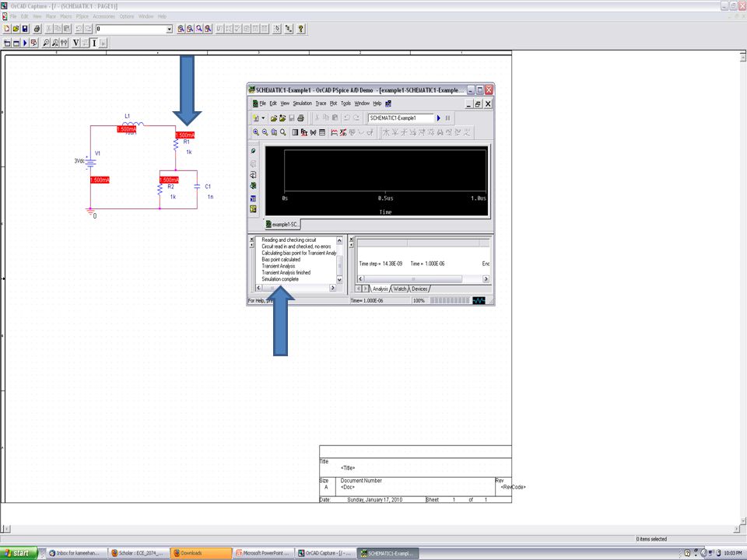
Task: Edit simulation settings in Capture's PSpice toolbar
Action: point(16,44)
